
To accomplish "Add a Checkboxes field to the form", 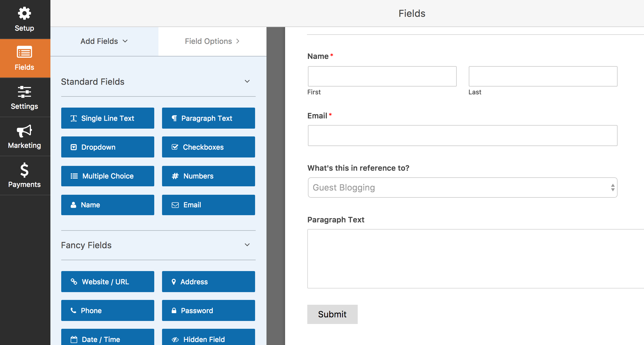I will pos(208,147).
